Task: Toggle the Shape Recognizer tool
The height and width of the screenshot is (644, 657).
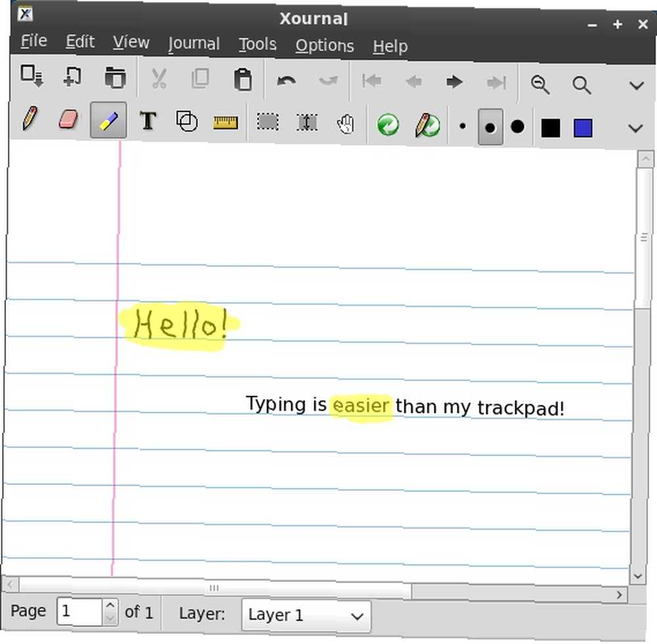Action: (x=187, y=122)
